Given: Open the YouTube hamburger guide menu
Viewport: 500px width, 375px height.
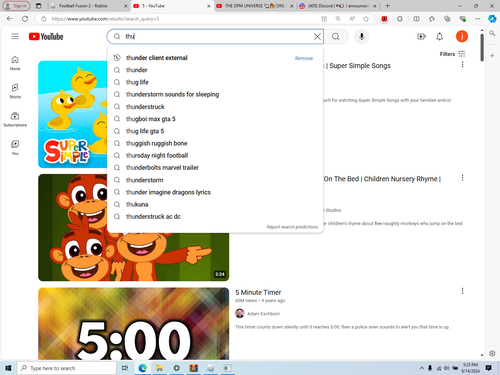Looking at the screenshot, I should click(x=15, y=36).
